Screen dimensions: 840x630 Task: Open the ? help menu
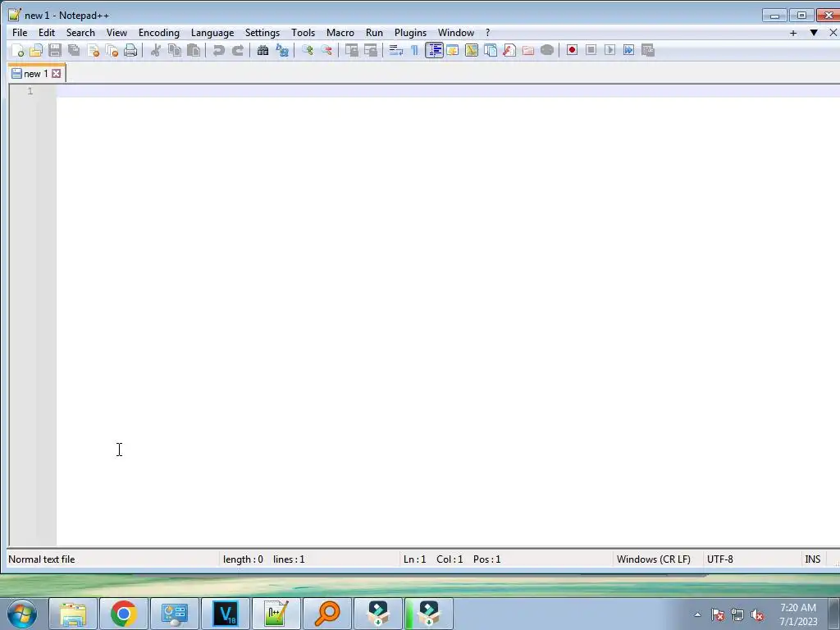pos(487,33)
